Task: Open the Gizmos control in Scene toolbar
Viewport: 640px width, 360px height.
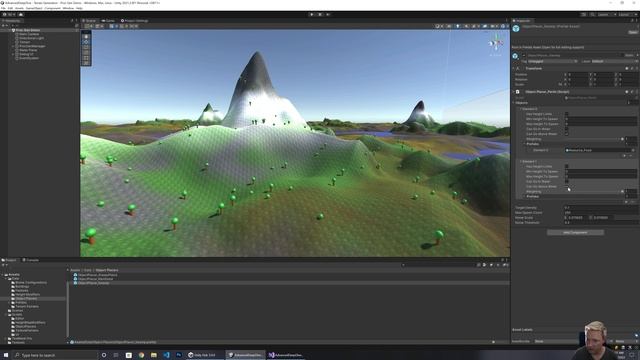Action: (x=504, y=26)
